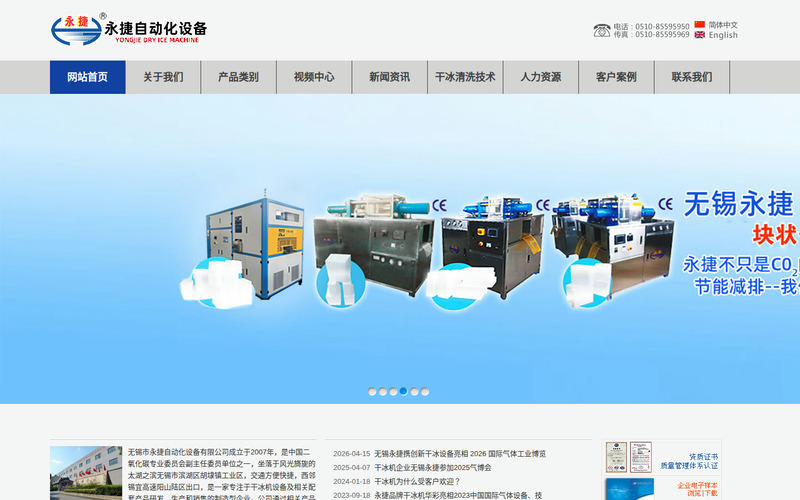Viewport: 800px width, 500px height.
Task: Click the certificate images thumbnail
Action: coord(629,457)
